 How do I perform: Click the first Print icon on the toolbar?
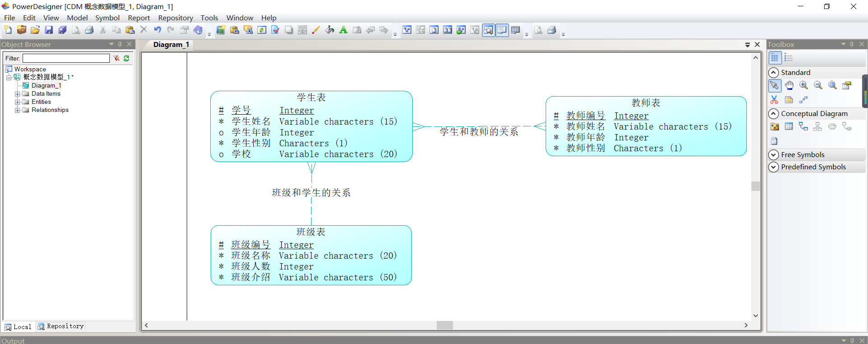[90, 30]
